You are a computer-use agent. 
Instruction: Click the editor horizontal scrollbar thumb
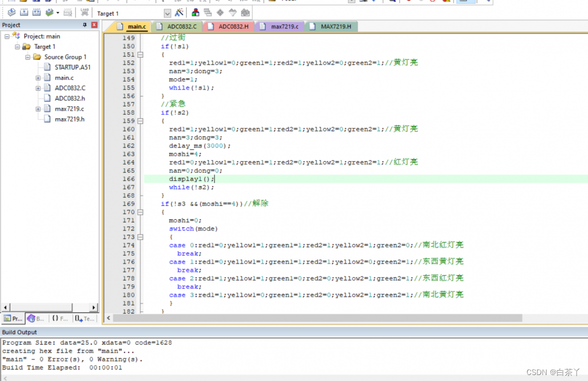click(317, 318)
